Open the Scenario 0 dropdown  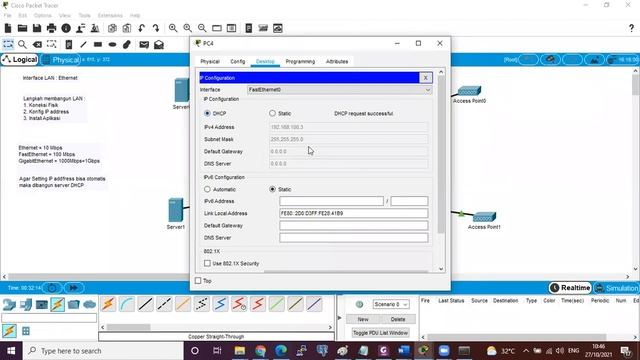click(390, 304)
